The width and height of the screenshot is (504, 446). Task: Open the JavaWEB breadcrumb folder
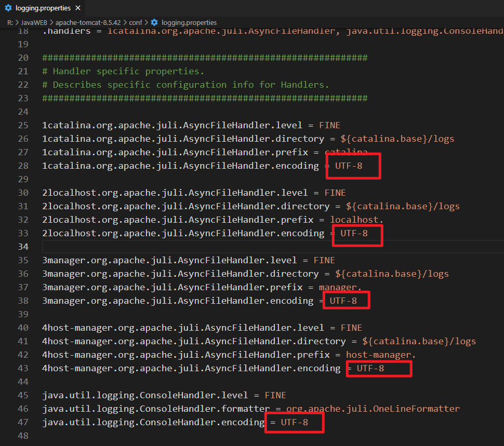[x=34, y=22]
